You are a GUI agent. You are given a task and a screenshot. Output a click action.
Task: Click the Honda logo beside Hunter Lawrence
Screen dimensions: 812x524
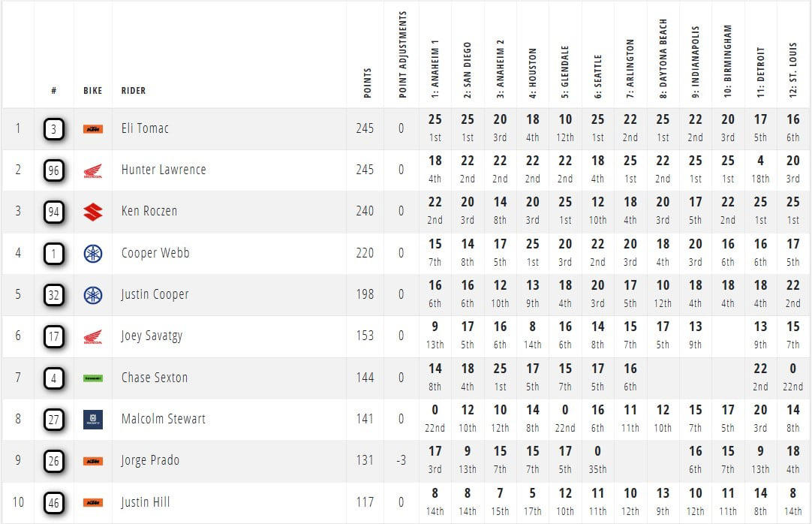pyautogui.click(x=93, y=171)
